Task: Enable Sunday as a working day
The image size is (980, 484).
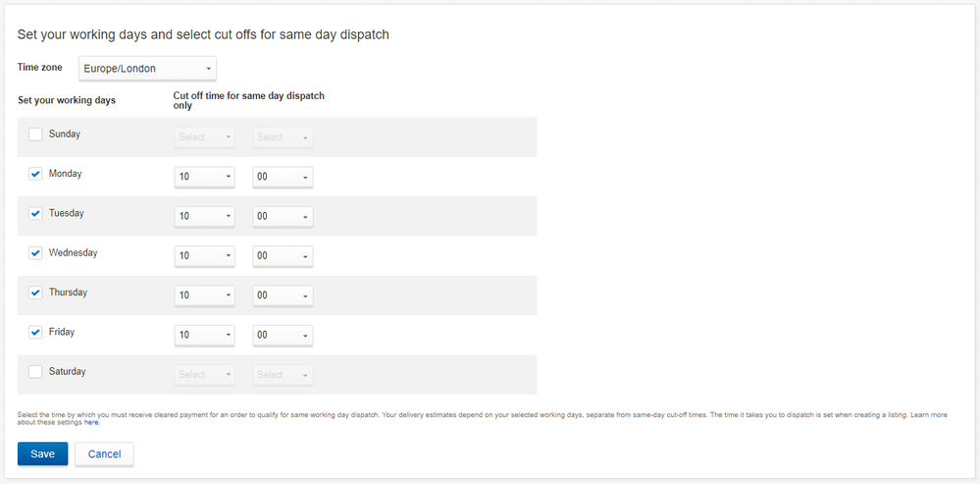Action: point(35,134)
